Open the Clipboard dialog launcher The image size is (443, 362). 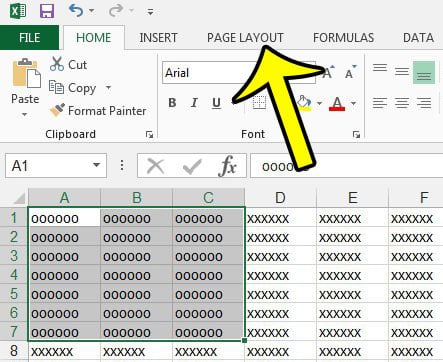149,134
